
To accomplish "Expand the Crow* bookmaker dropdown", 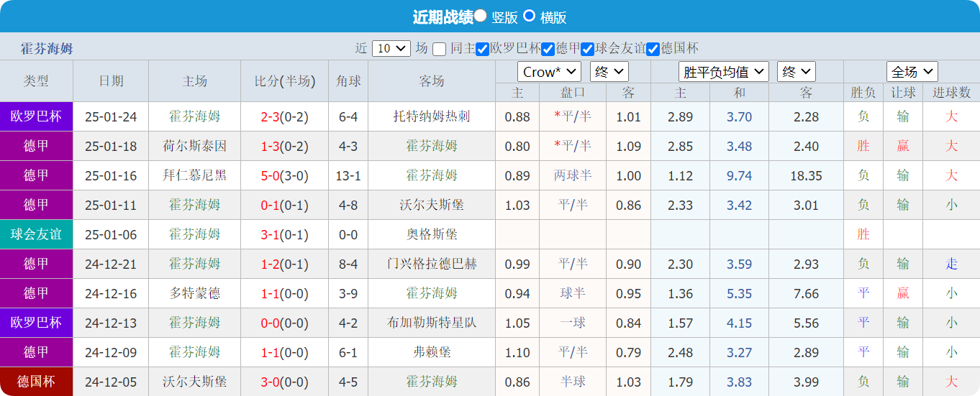I will pos(549,72).
